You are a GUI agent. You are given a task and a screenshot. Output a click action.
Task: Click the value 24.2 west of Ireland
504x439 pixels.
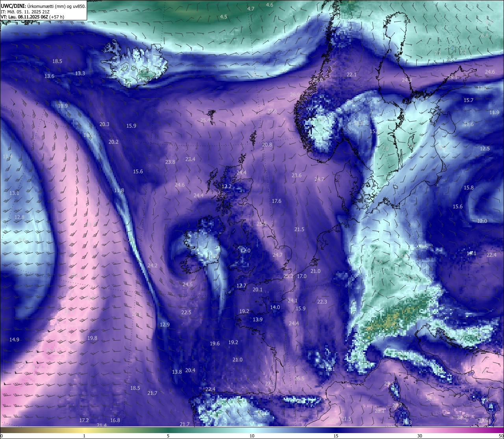pos(152,265)
